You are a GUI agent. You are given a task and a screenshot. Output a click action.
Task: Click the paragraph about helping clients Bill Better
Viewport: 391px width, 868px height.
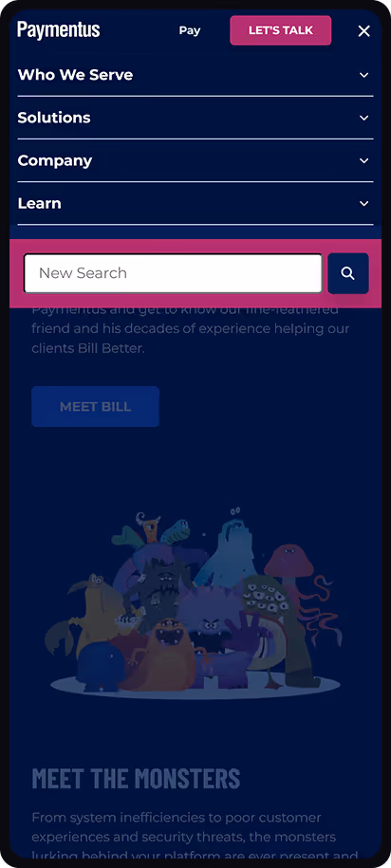point(191,329)
